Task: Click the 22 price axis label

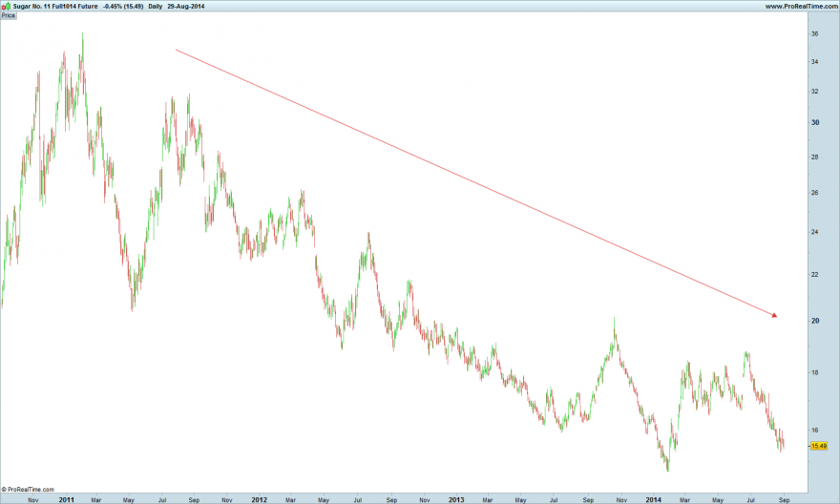Action: pyautogui.click(x=815, y=275)
